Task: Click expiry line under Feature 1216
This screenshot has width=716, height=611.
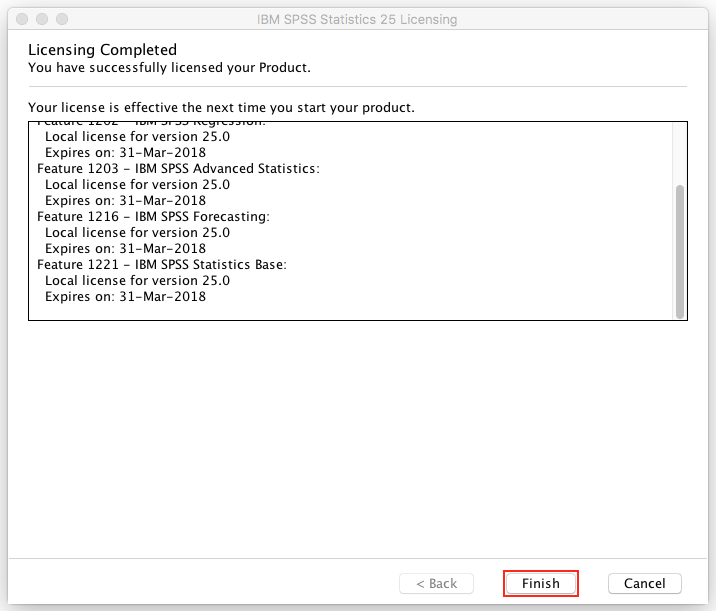Action: pos(126,248)
